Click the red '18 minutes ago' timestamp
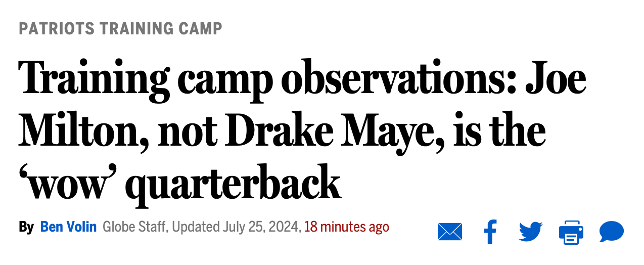This screenshot has height=265, width=644. point(347,227)
